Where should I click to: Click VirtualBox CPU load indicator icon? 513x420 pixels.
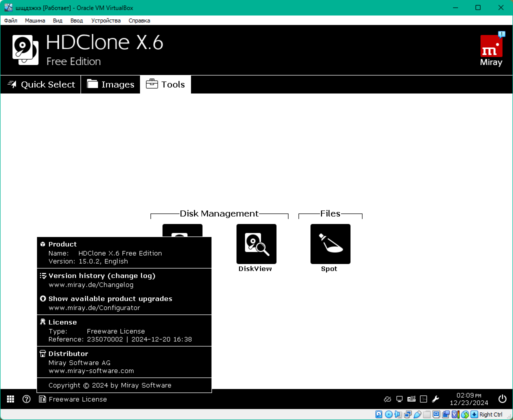(455, 414)
